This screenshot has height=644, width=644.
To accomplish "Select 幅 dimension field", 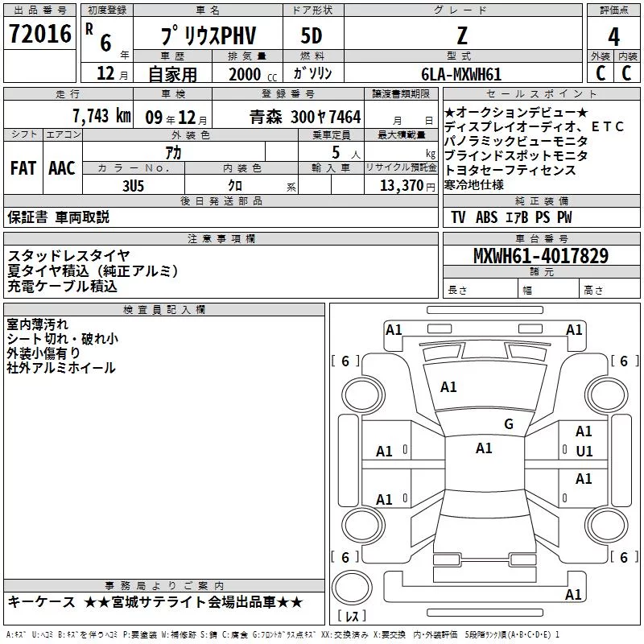I will click(548, 288).
